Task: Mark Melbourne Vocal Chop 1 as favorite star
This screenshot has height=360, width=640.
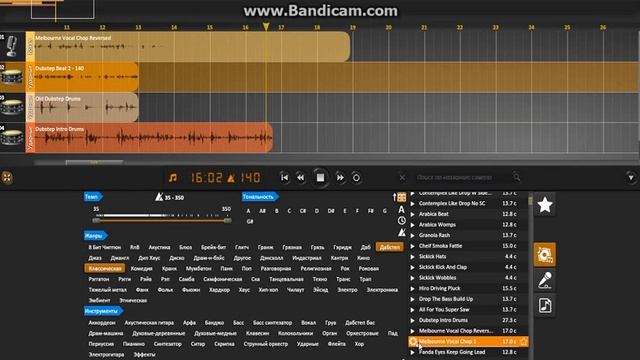Action: point(523,341)
